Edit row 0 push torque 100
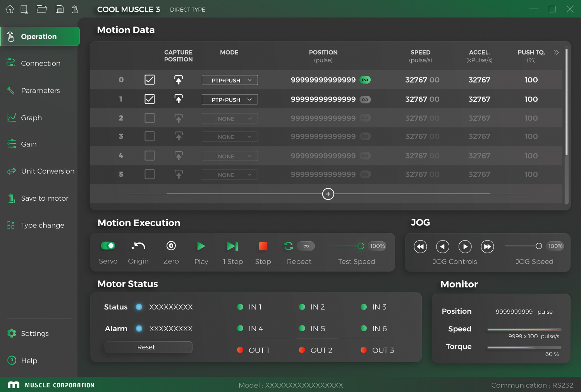 531,80
